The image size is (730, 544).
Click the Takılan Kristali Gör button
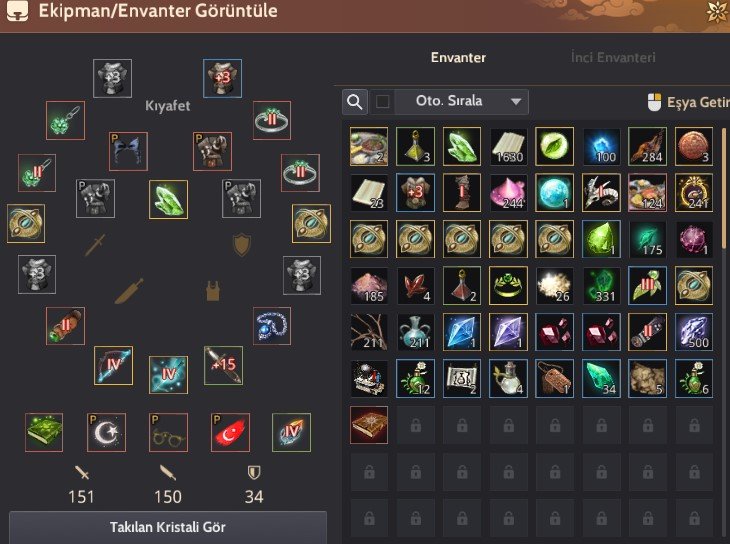pos(168,527)
